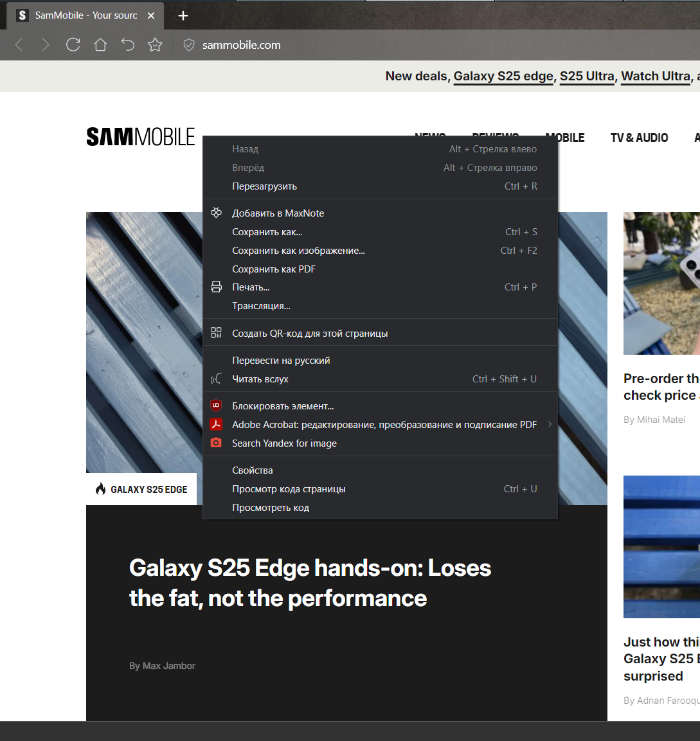Viewport: 700px width, 741px height.
Task: Select Перезагрузить from context menu
Action: 380,186
